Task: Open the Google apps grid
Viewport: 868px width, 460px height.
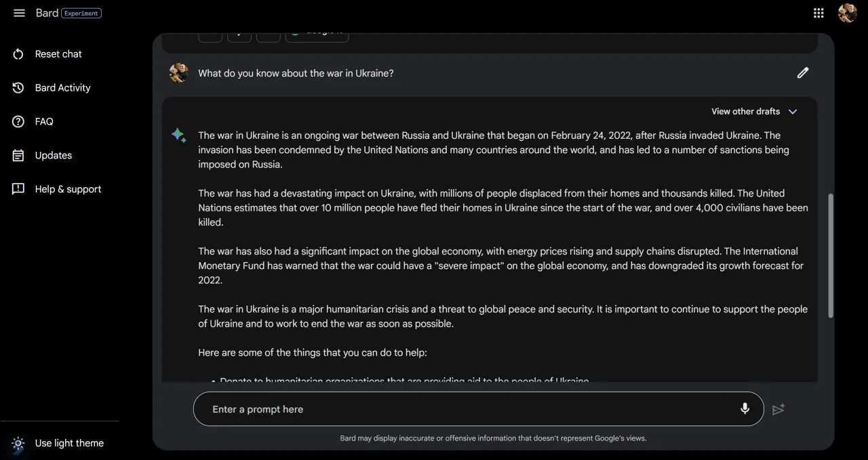Action: [818, 13]
